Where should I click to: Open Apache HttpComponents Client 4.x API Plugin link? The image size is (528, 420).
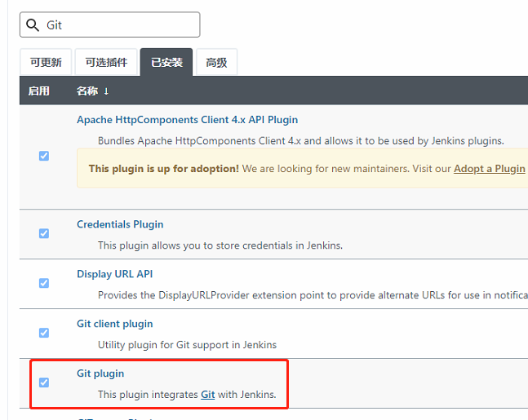[187, 120]
